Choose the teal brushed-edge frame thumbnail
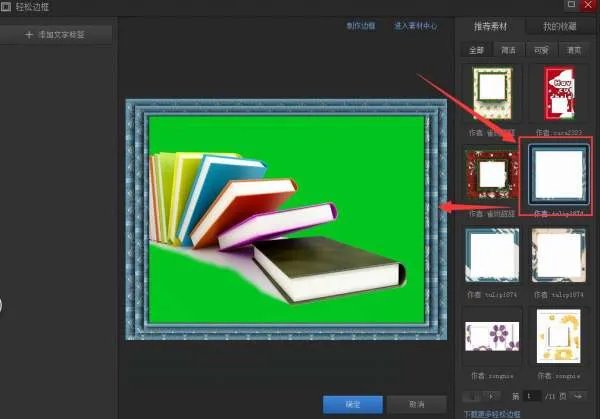This screenshot has width=600, height=419. coord(492,255)
